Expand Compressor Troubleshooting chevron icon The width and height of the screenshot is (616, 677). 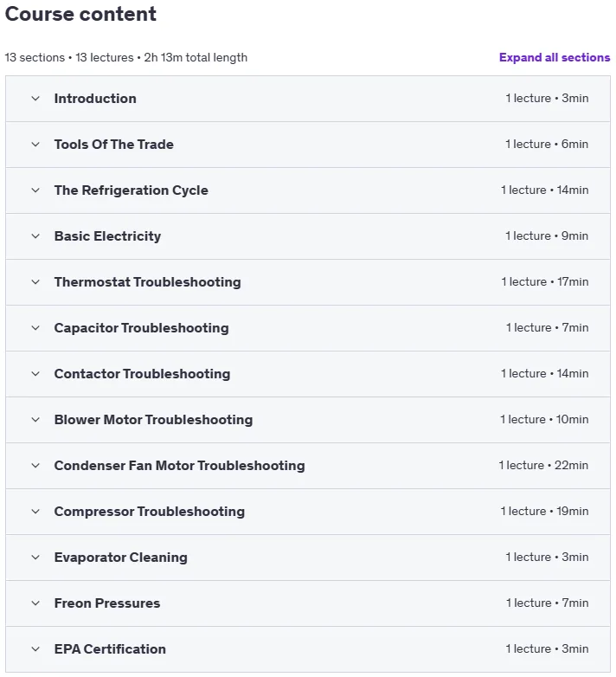(35, 512)
